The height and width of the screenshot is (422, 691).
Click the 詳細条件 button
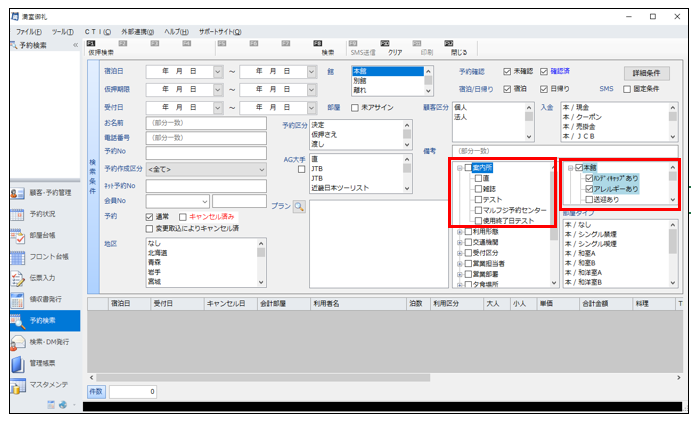point(647,74)
